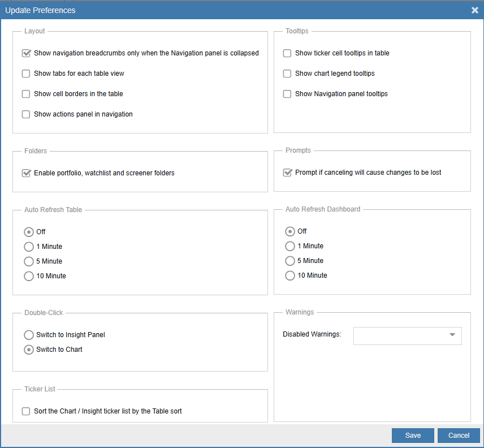The width and height of the screenshot is (484, 448).
Task: Set Auto Refresh Table to 1 Minute
Action: (29, 247)
